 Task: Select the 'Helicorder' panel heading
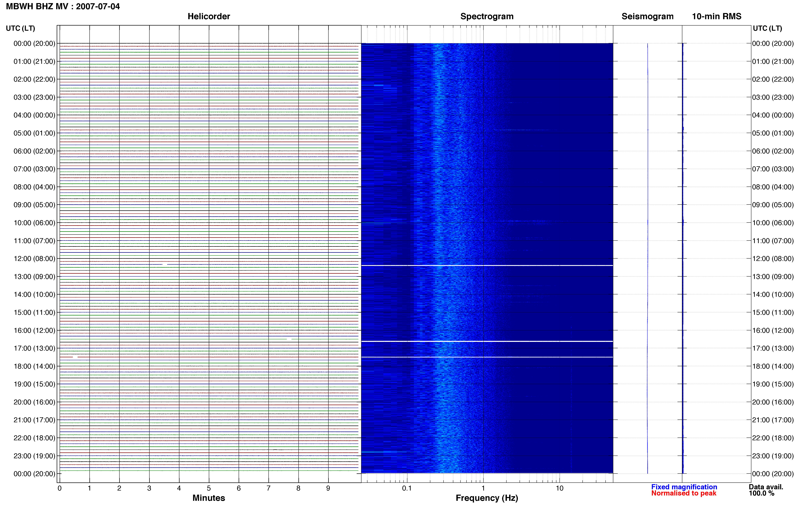[x=208, y=16]
